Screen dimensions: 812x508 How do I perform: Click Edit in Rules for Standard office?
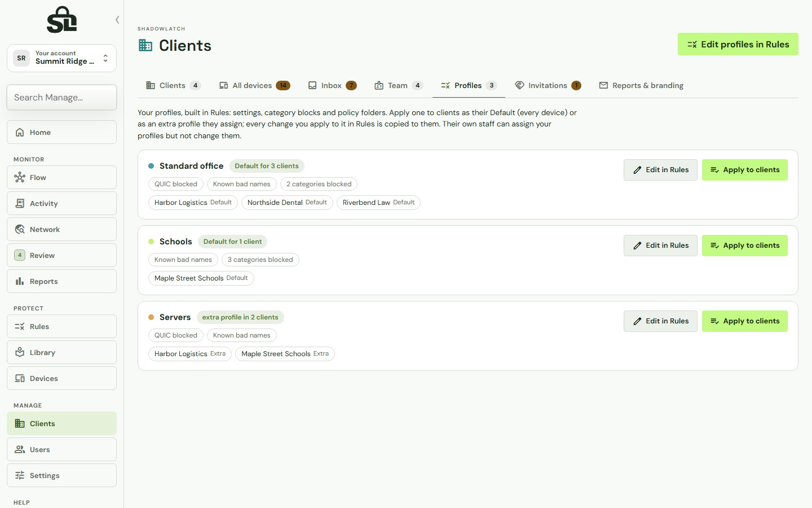tap(660, 169)
